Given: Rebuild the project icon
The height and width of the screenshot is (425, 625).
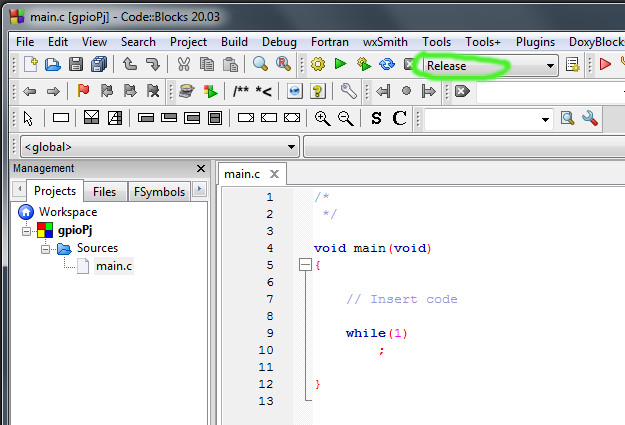Looking at the screenshot, I should [387, 64].
